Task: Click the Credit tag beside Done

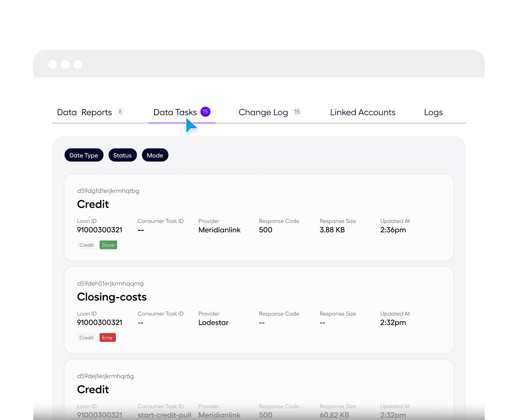Action: pyautogui.click(x=86, y=245)
